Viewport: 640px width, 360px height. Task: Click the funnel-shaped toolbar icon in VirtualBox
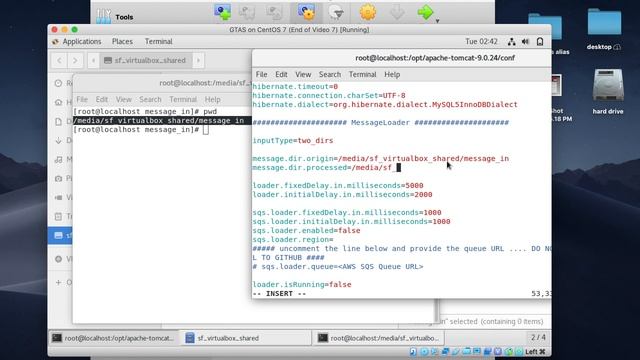336,13
